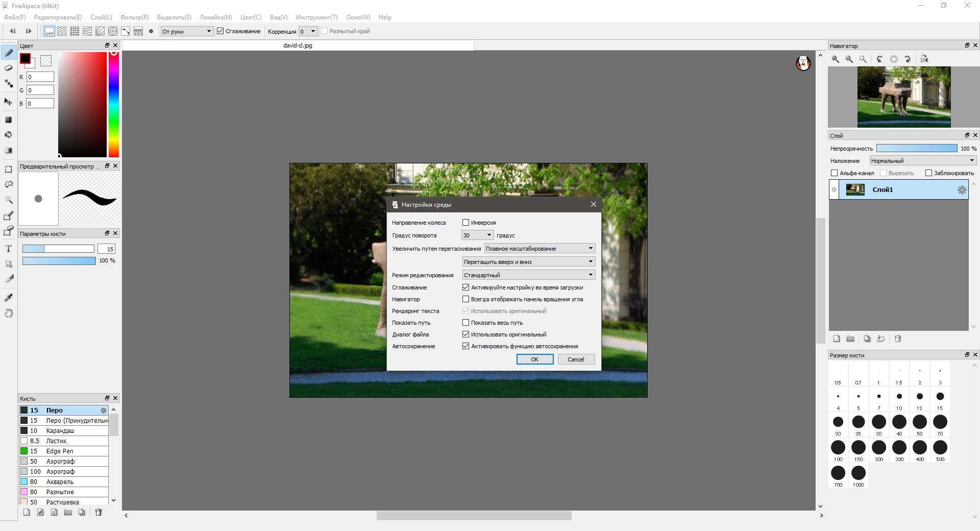Viewport: 980px width, 531px height.
Task: Delete the layer with trash icon
Action: pos(898,339)
